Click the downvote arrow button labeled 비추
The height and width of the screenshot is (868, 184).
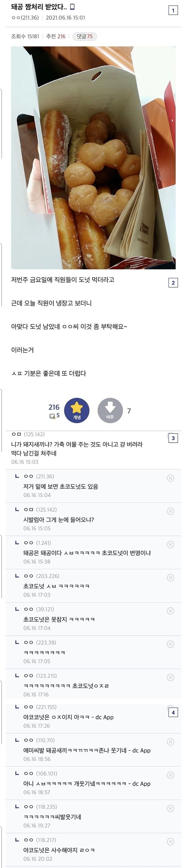[110, 410]
